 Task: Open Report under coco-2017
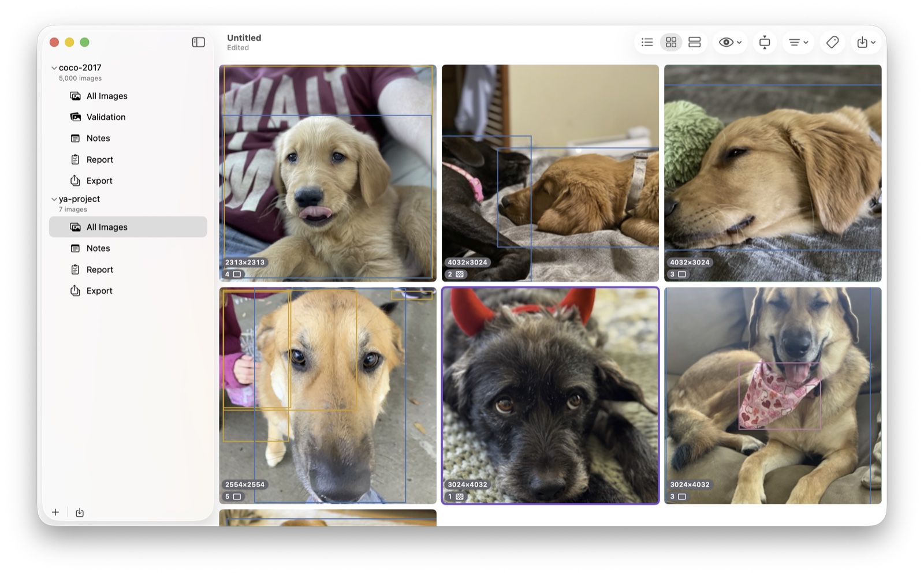(x=128, y=160)
